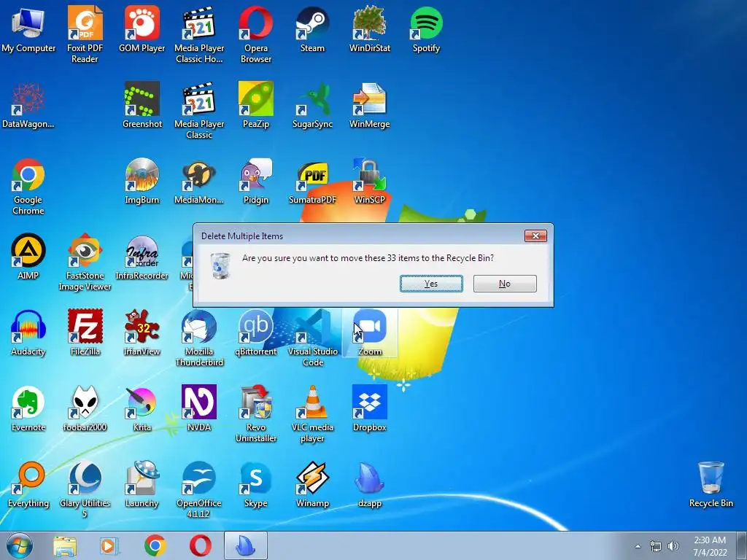
Task: Cancel deletion with the No button
Action: [505, 284]
